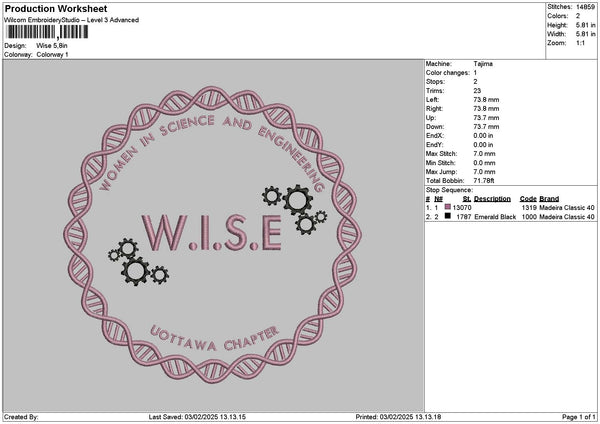
Task: Click the 'Created By:' footer label
Action: pyautogui.click(x=21, y=417)
